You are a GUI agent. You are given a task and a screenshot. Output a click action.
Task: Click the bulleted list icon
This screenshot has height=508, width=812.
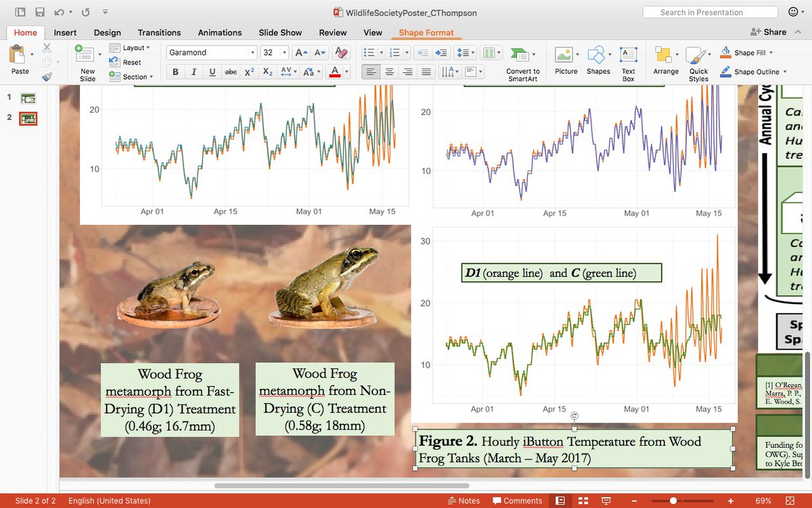[369, 52]
